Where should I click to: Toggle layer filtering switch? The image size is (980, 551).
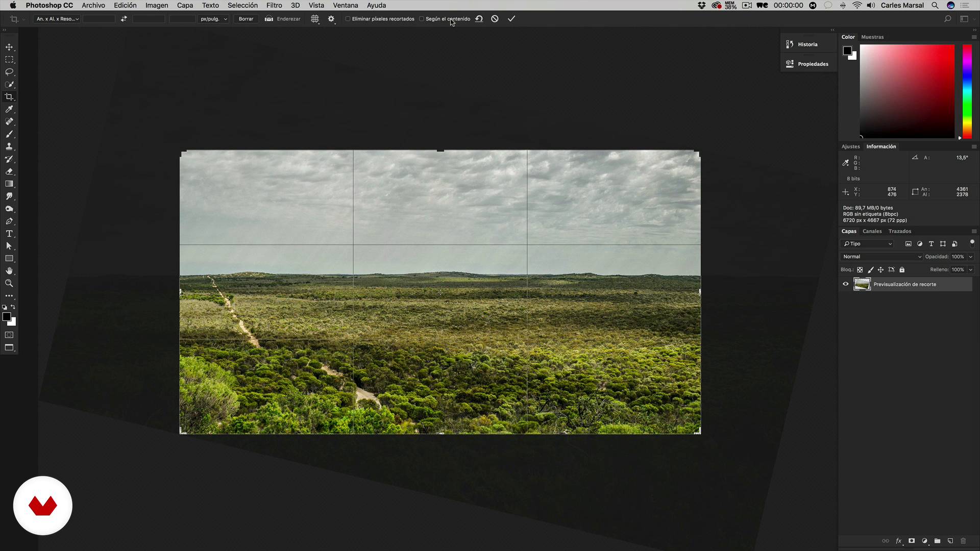point(972,243)
